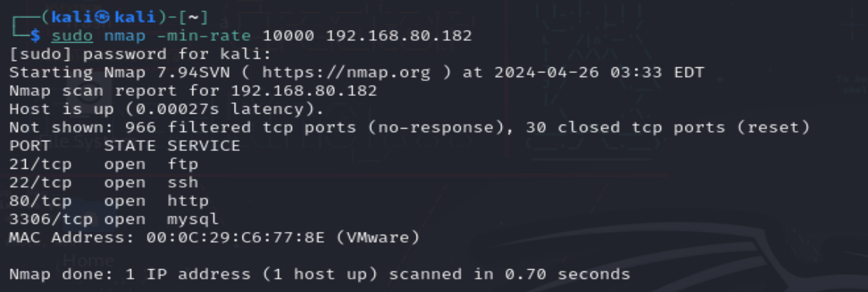Click the target IP in the command line
Image resolution: width=868 pixels, height=292 pixels.
click(399, 36)
